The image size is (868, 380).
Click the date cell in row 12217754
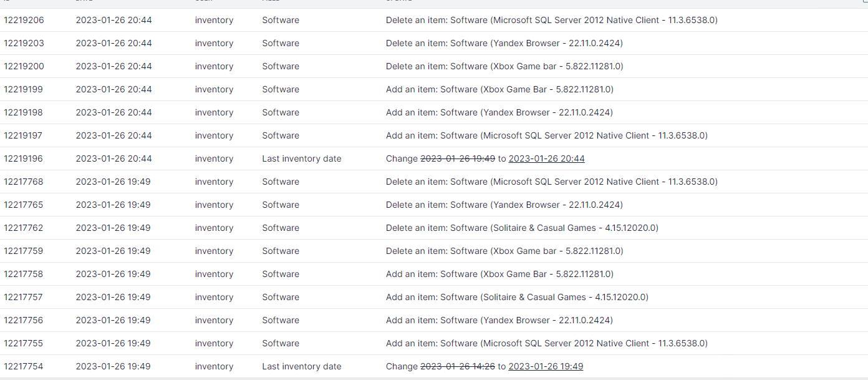click(113, 366)
